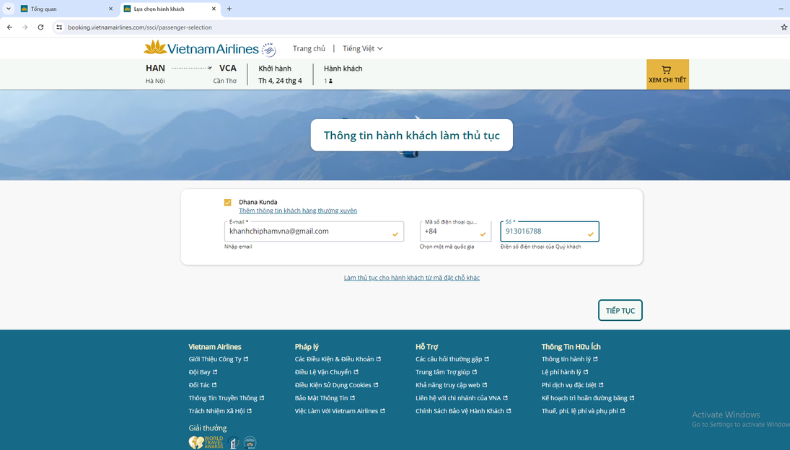Open the country phone code +84 field
This screenshot has width=790, height=450.
coord(455,231)
